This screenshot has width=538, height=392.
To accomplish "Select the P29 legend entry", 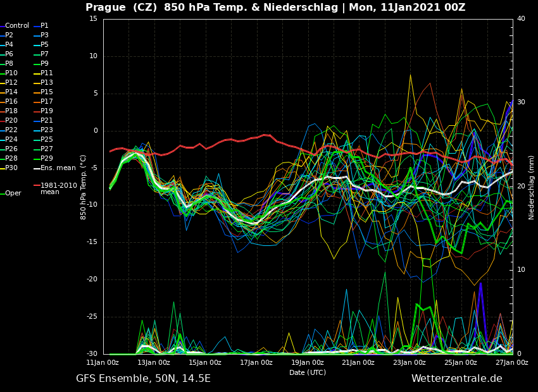I will 47,159.
